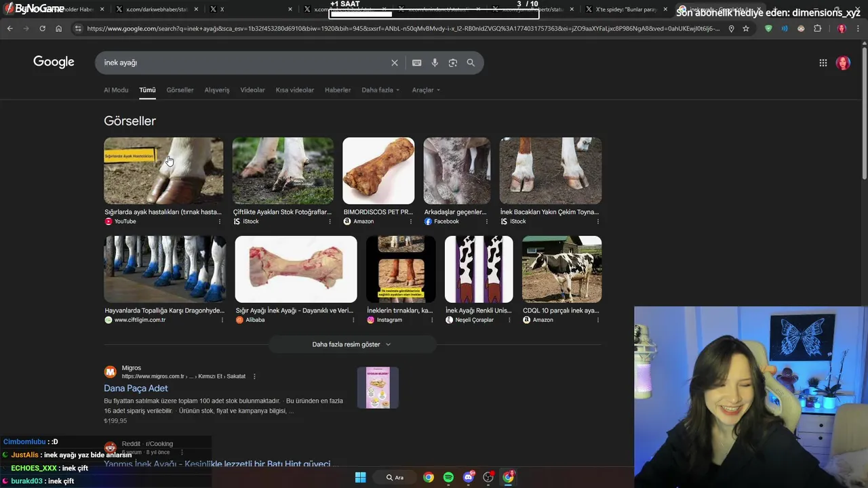868x488 pixels.
Task: Bookmark this page with the star
Action: click(x=746, y=28)
